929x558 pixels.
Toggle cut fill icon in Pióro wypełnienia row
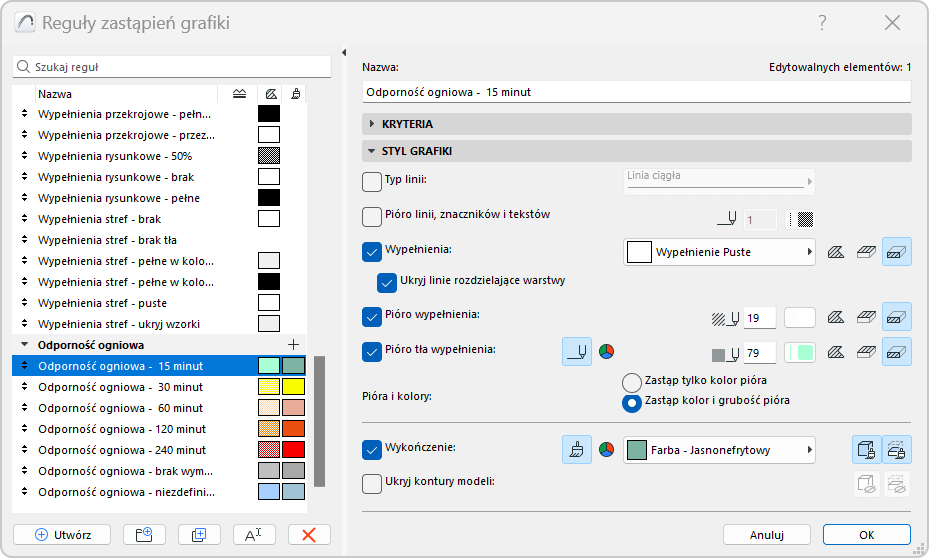896,317
